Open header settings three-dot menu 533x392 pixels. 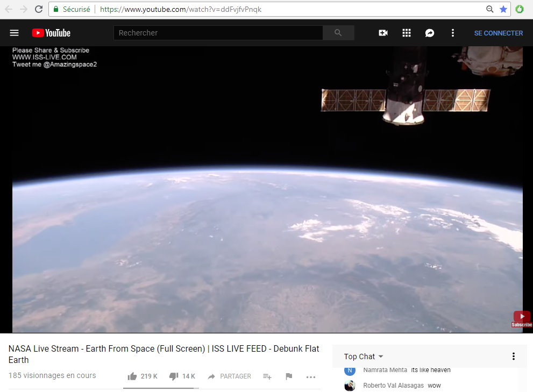(x=453, y=33)
